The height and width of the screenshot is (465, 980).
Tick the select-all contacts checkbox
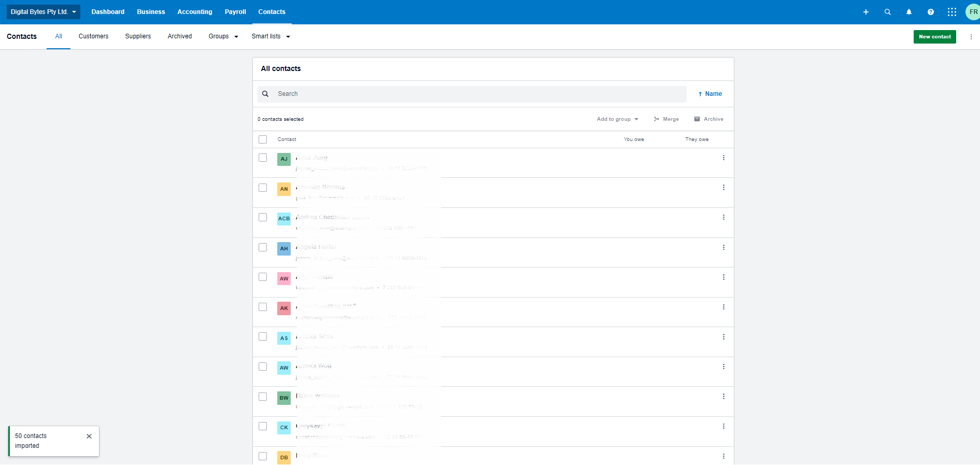click(x=263, y=139)
